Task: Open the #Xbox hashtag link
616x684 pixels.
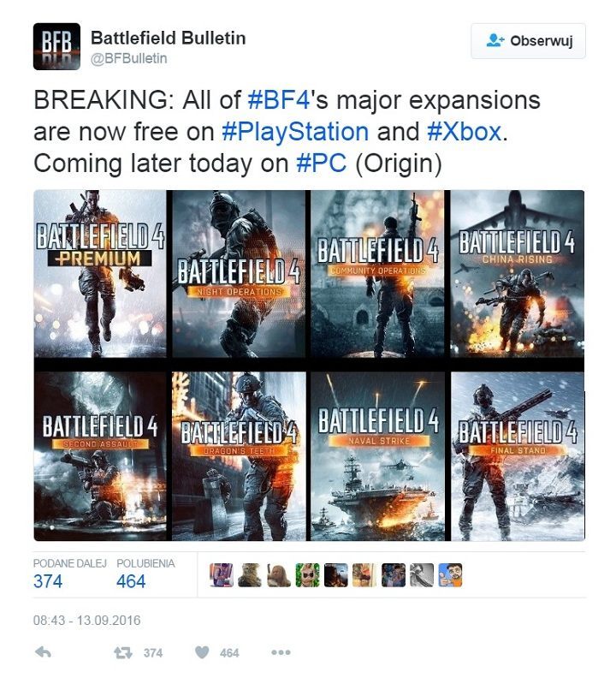Action: (465, 132)
